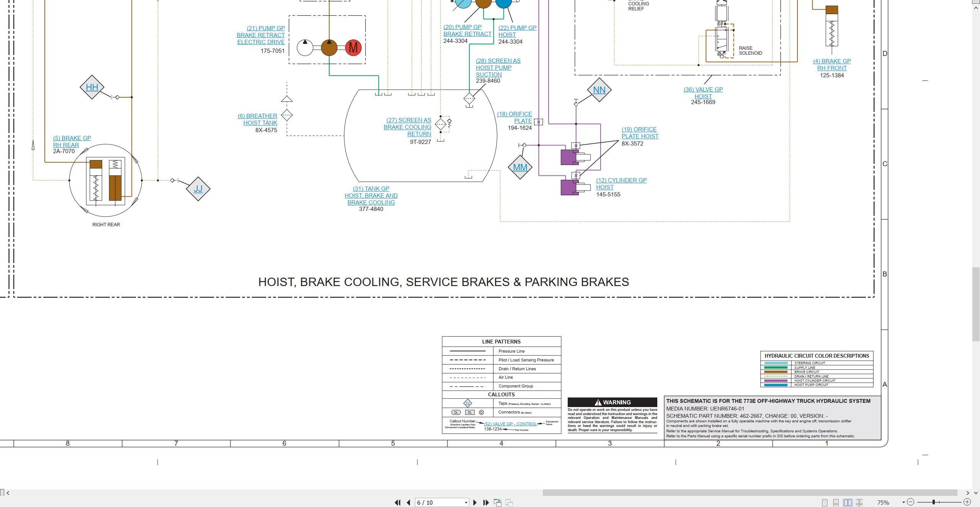Image resolution: width=980 pixels, height=507 pixels.
Task: Open the (18) Orifice Plate link
Action: [514, 118]
